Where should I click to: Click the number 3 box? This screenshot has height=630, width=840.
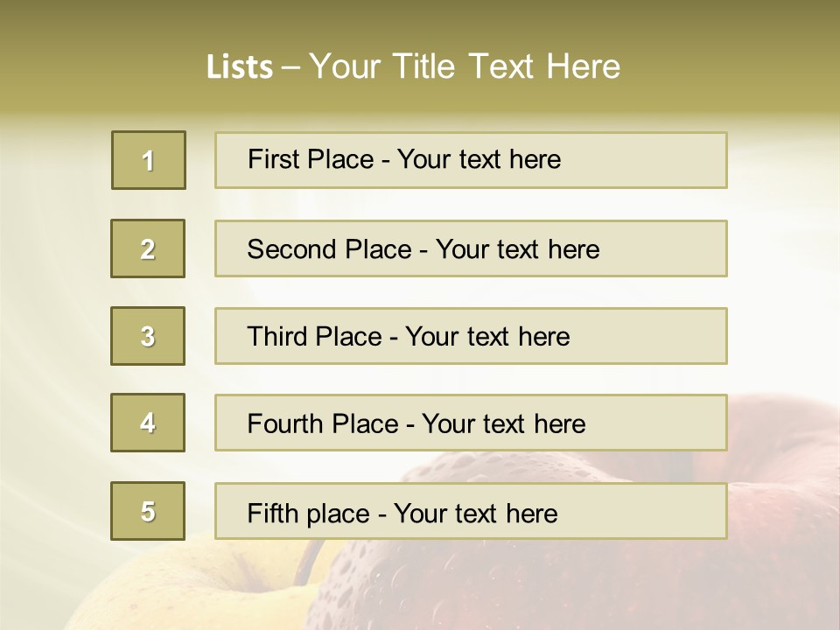(x=148, y=336)
